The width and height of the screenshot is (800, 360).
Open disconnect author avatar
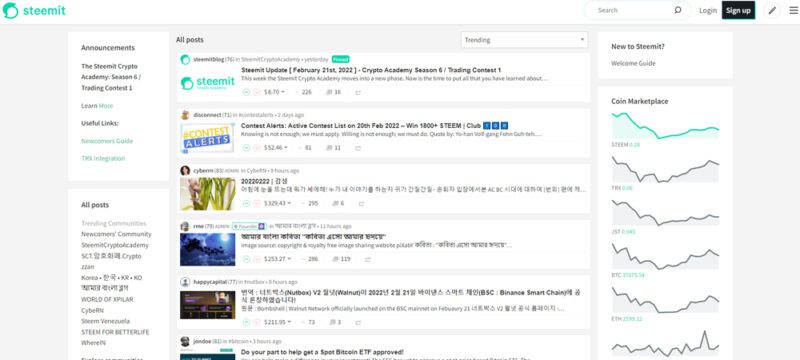pyautogui.click(x=185, y=115)
